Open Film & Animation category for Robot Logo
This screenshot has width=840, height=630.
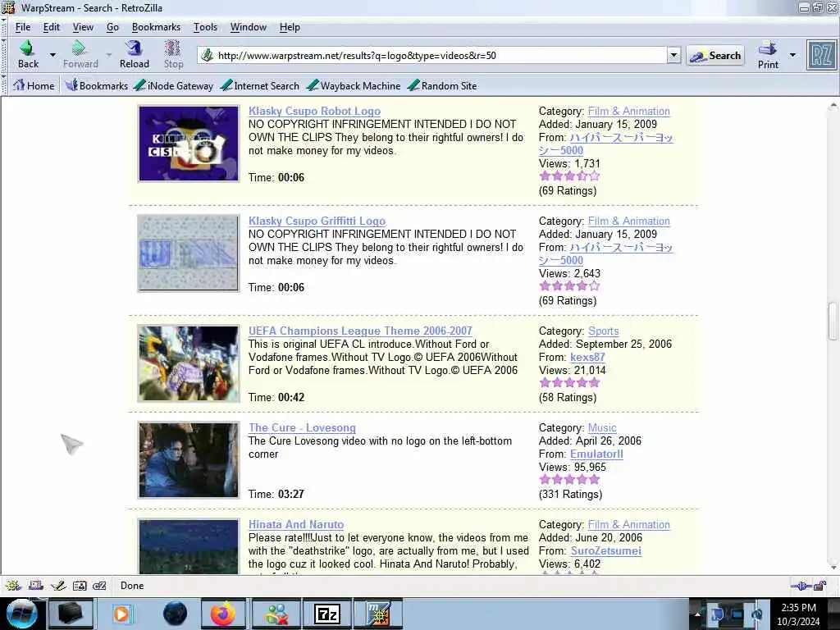click(629, 111)
